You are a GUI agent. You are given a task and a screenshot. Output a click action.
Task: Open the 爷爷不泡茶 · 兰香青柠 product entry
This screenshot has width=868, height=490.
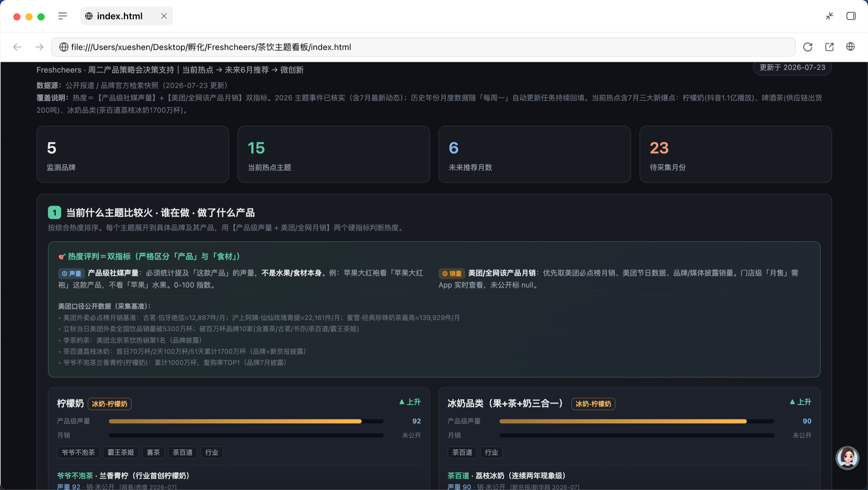pos(123,476)
